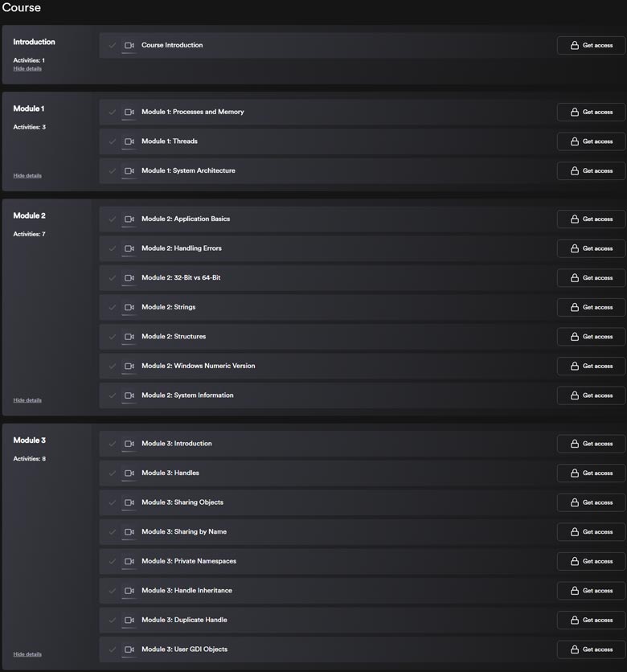Click video icon for Module 3: Sharing Objects

click(x=129, y=502)
